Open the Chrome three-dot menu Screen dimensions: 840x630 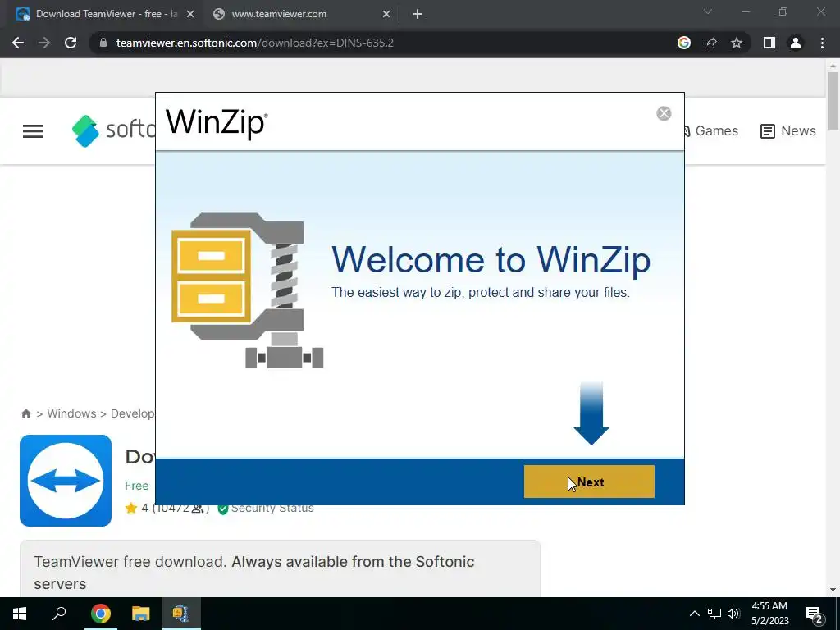822,43
